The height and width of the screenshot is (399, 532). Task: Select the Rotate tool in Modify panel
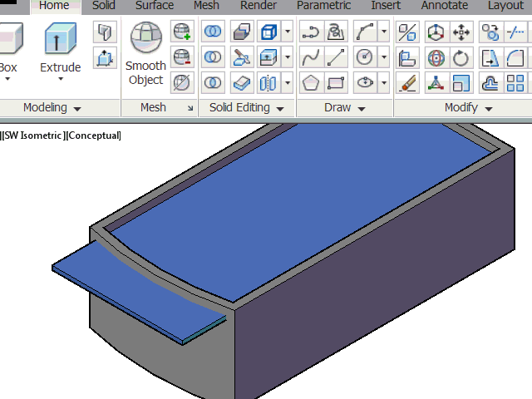point(462,58)
